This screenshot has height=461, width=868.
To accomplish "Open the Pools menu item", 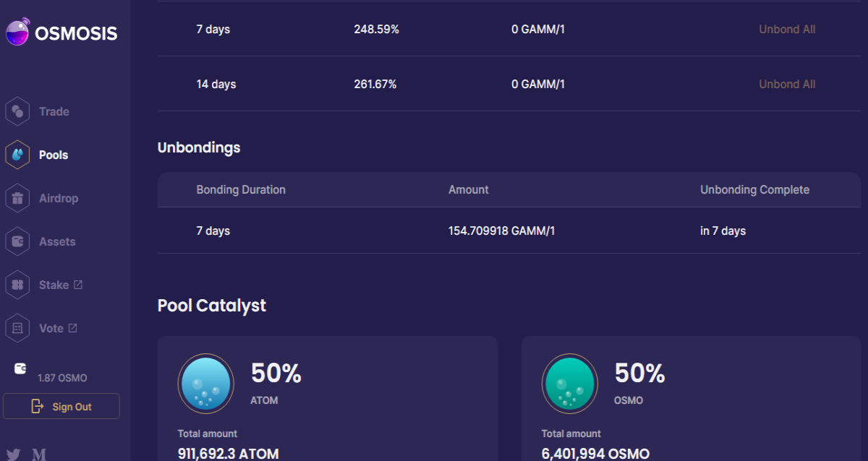I will pos(54,155).
